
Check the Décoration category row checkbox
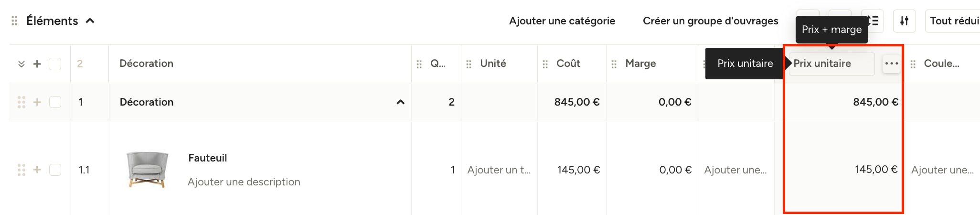click(x=55, y=102)
